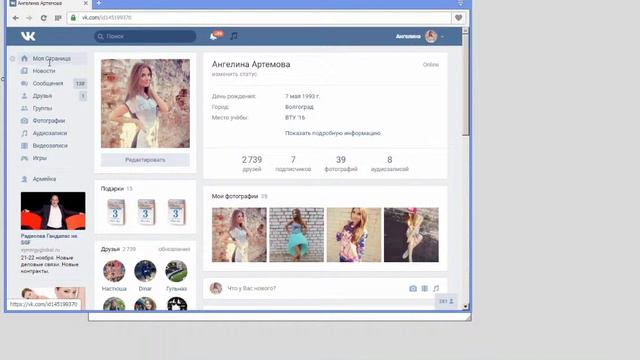Open the account dropdown arrow near Ангелина
This screenshot has height=360, width=640.
(x=442, y=37)
